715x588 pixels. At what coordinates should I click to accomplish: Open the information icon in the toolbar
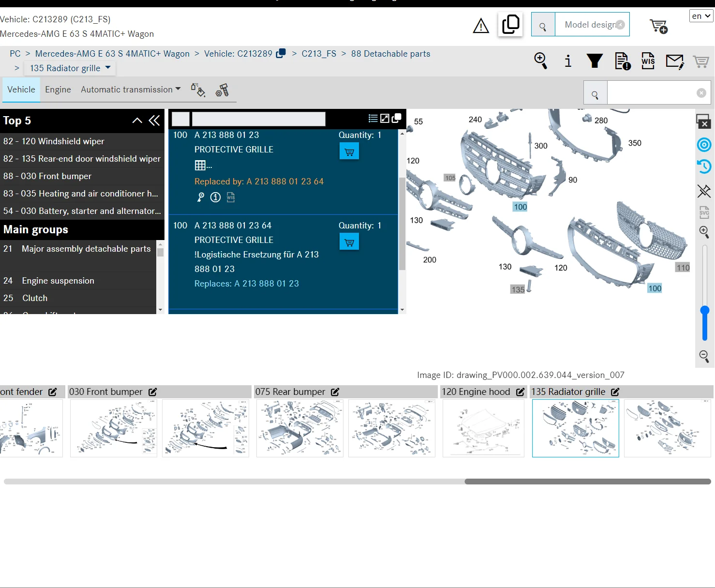(x=568, y=61)
